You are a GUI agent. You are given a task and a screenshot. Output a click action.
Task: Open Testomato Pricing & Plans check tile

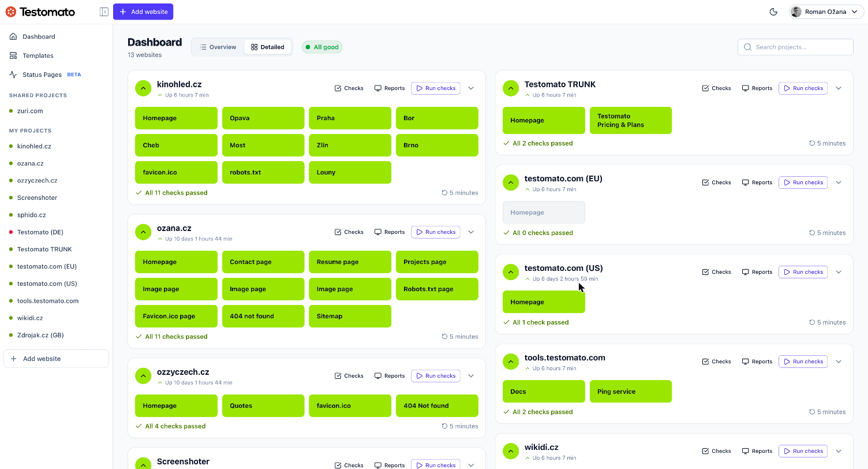tap(631, 120)
